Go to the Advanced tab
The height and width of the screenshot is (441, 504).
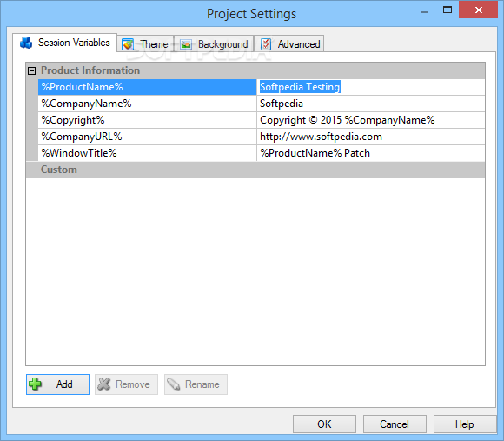pos(289,43)
